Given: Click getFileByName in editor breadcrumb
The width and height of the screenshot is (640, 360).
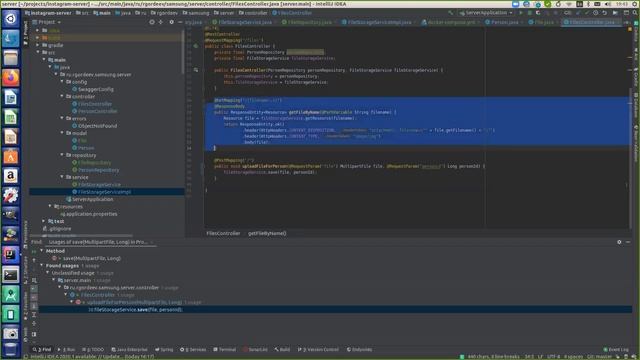Looking at the screenshot, I should coord(267,233).
